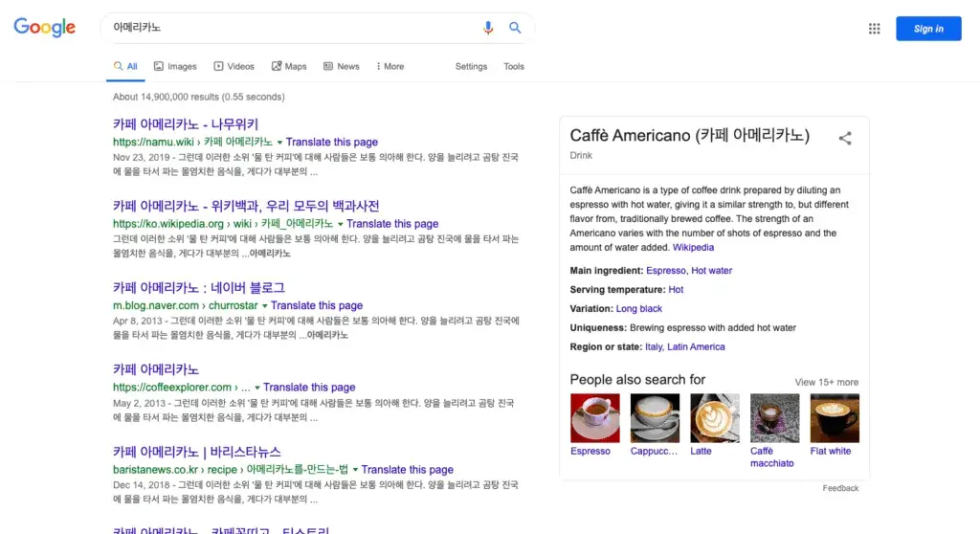Open the Maps tab
The image size is (980, 534).
[x=289, y=66]
